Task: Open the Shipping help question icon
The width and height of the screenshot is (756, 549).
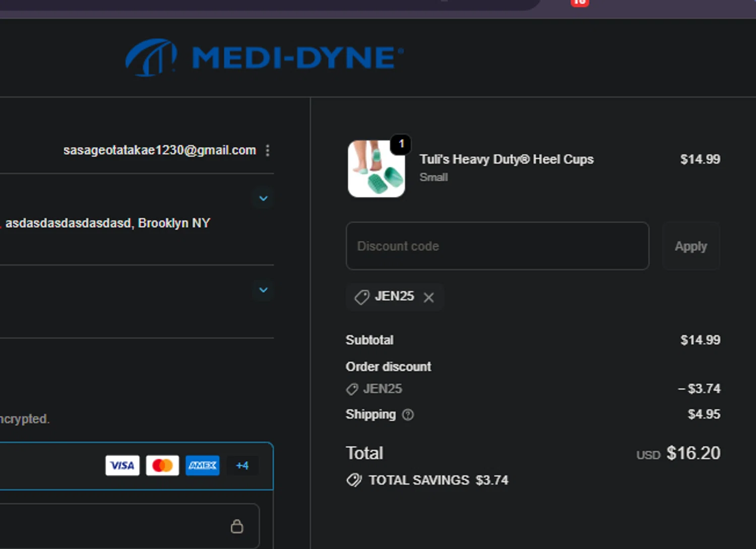Action: (408, 415)
